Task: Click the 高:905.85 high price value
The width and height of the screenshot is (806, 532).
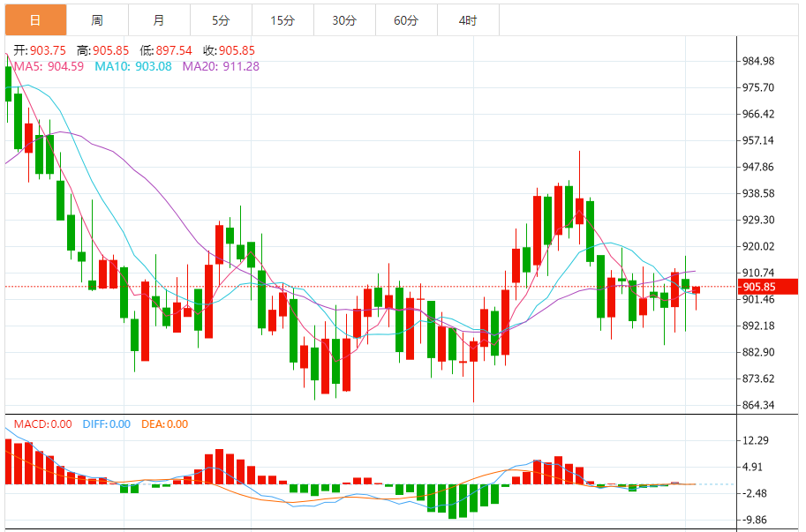Action: (x=102, y=50)
